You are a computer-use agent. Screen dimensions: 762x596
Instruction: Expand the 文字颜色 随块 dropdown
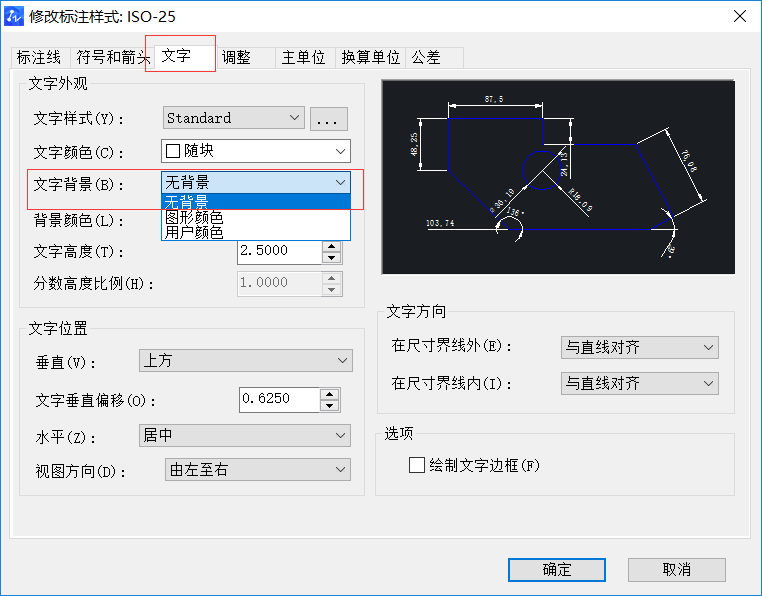click(256, 151)
